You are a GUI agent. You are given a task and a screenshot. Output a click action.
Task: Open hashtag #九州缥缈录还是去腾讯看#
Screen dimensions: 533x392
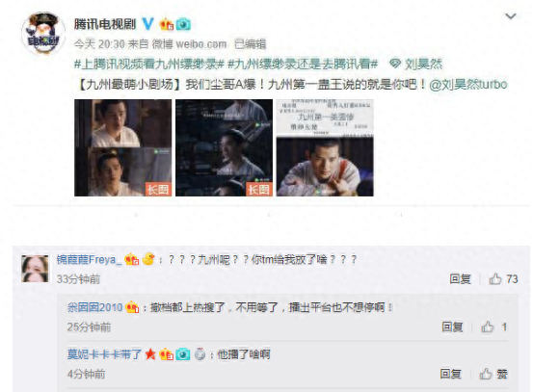(303, 64)
